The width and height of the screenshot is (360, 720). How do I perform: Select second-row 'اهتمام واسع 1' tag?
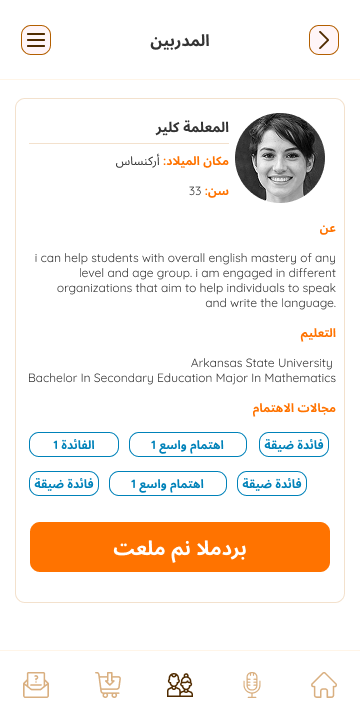pyautogui.click(x=168, y=484)
